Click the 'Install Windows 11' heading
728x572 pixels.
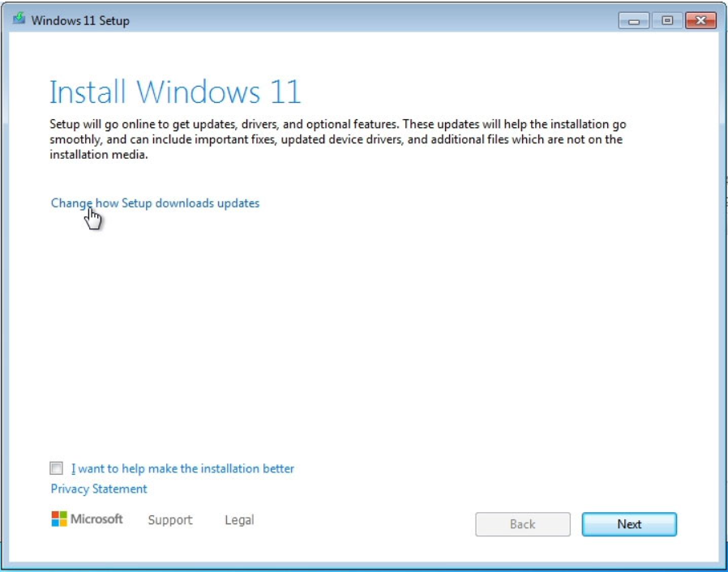coord(175,92)
